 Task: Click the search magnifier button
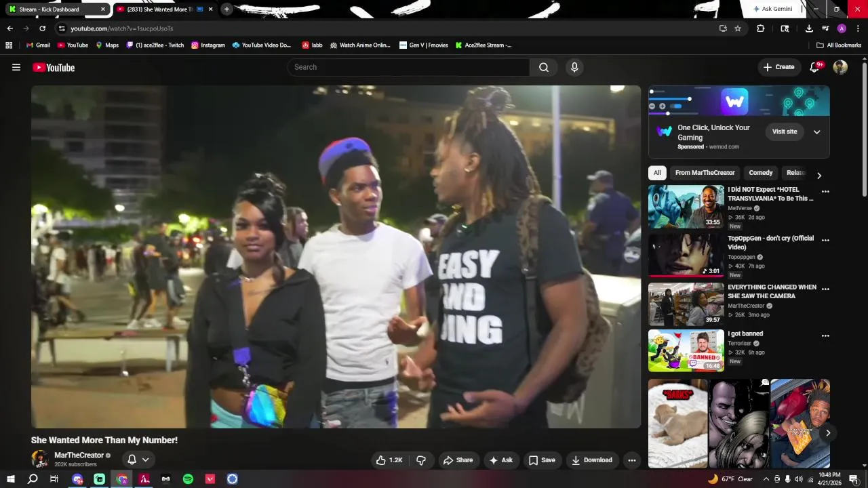544,67
